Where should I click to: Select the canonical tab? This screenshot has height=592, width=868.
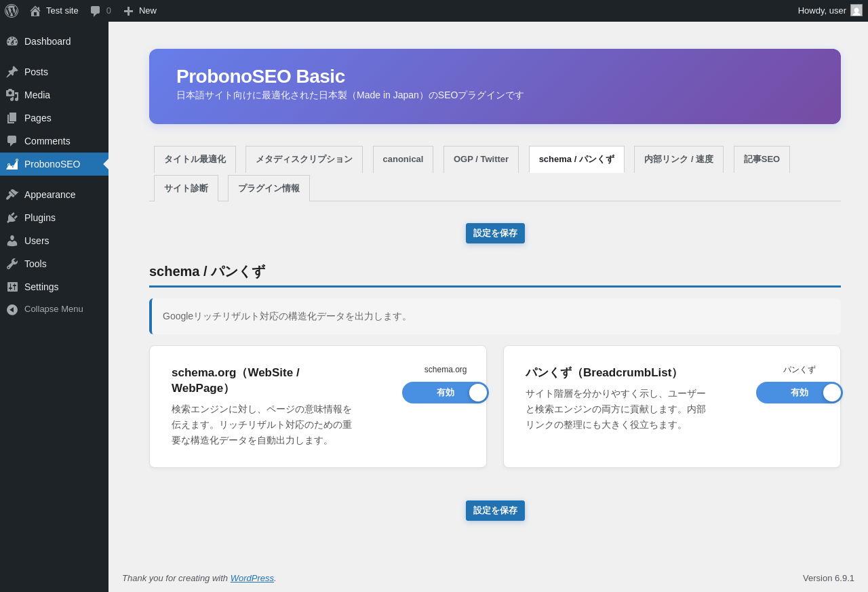403,159
